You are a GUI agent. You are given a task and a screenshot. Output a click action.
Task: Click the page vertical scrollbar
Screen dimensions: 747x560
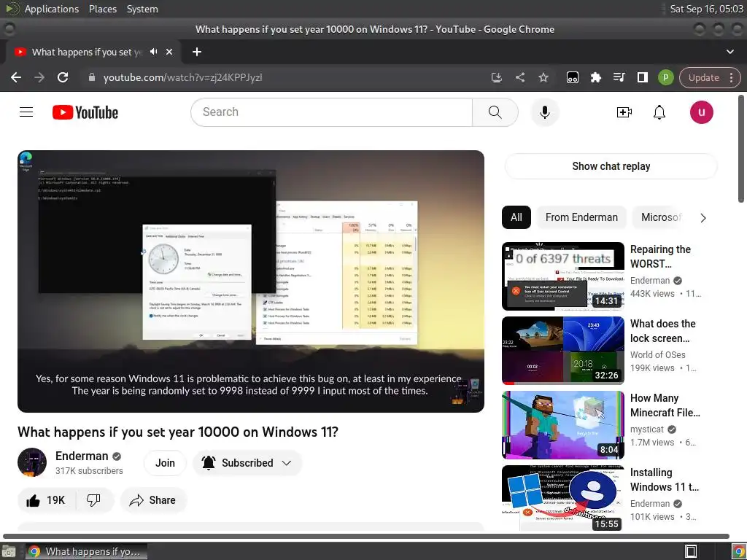click(x=741, y=149)
